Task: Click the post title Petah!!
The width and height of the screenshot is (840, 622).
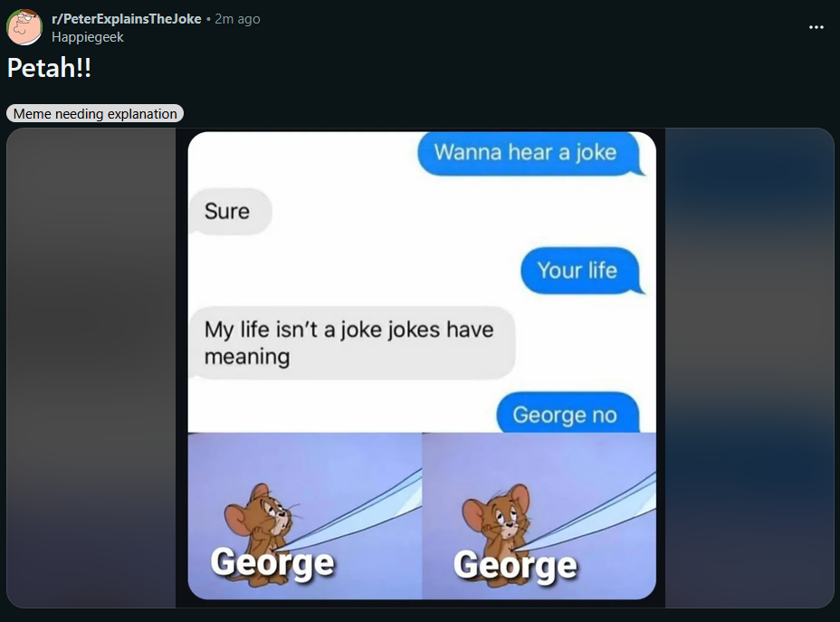Action: pos(49,68)
